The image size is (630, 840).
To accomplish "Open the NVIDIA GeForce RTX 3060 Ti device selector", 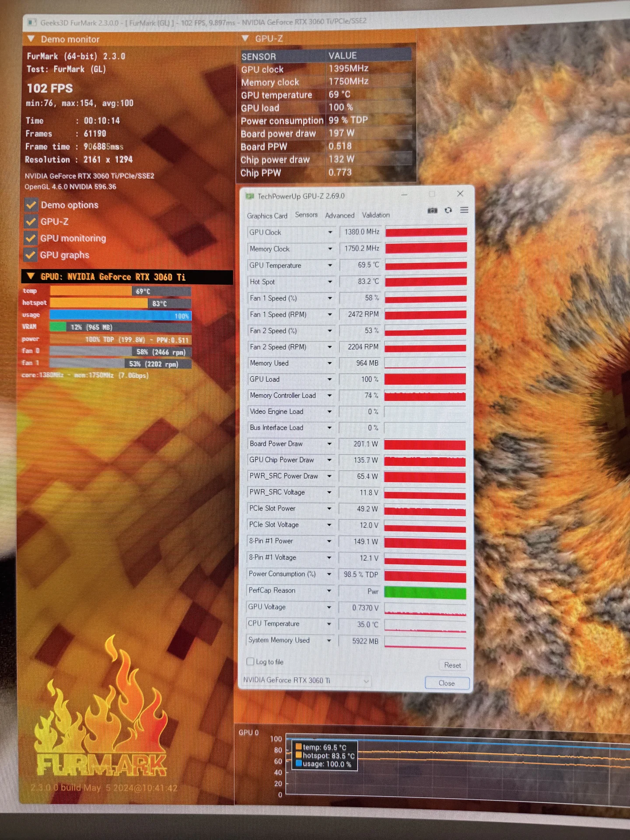I will 306,680.
